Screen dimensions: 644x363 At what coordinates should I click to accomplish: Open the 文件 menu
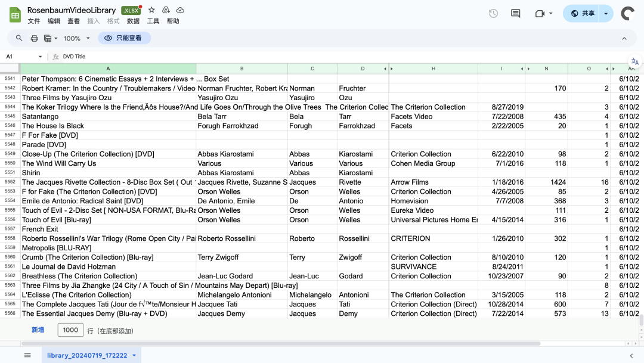pos(33,21)
